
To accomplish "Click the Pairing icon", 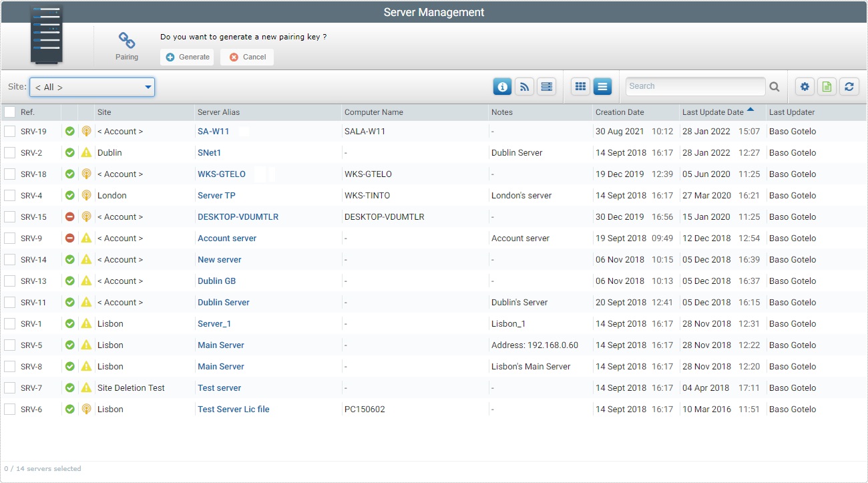I will click(x=126, y=40).
